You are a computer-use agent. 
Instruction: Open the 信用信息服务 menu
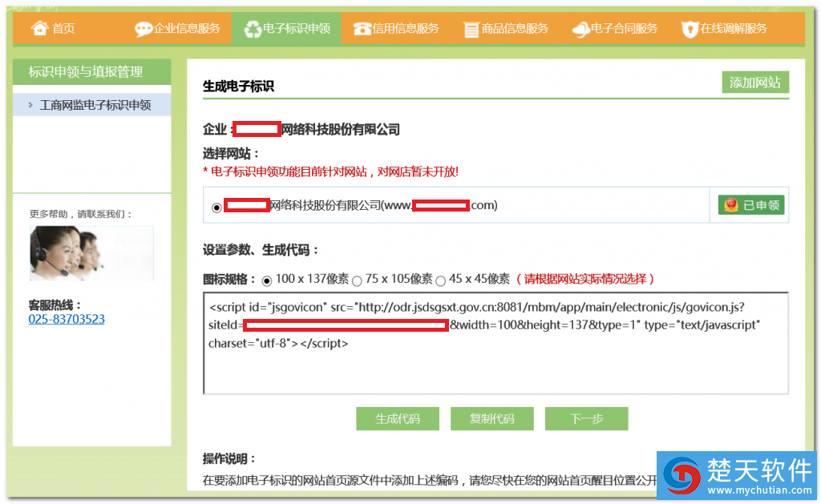(405, 28)
